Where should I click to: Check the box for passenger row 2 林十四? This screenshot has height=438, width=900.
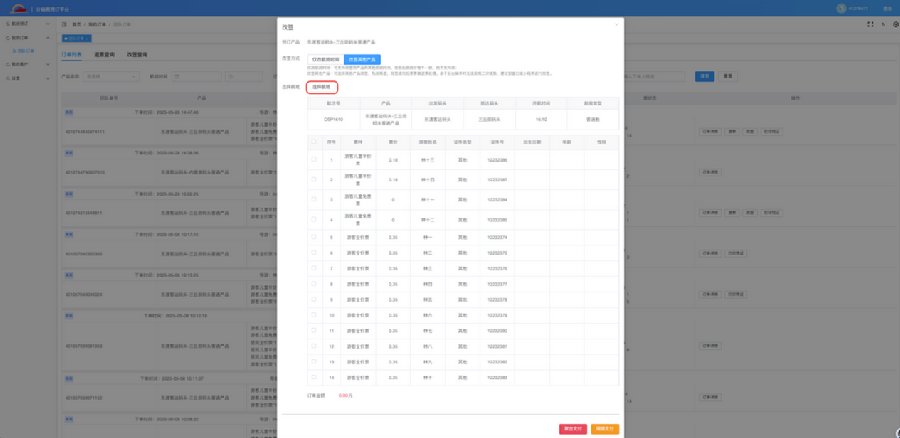[313, 179]
